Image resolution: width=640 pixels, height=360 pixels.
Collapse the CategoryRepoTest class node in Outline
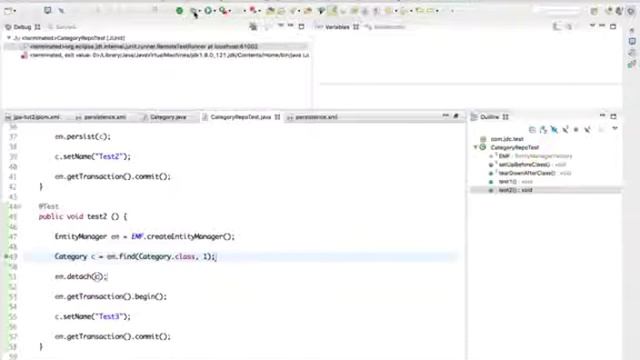[x=476, y=147]
